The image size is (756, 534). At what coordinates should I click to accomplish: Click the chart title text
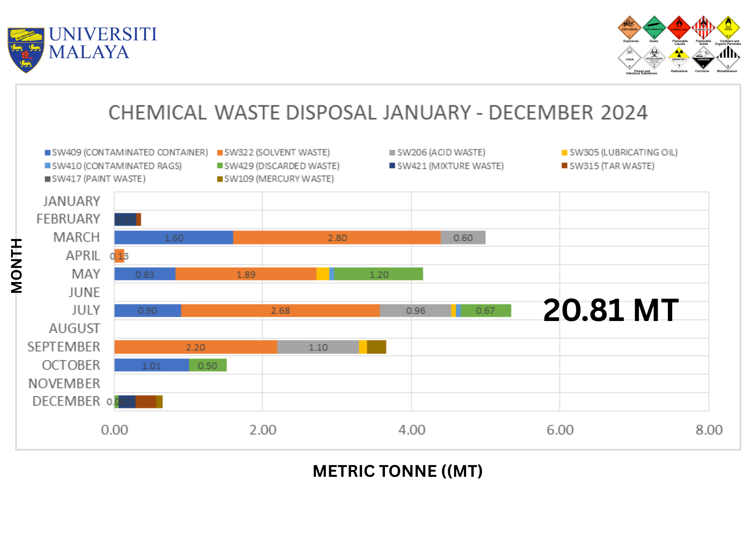coord(377,113)
